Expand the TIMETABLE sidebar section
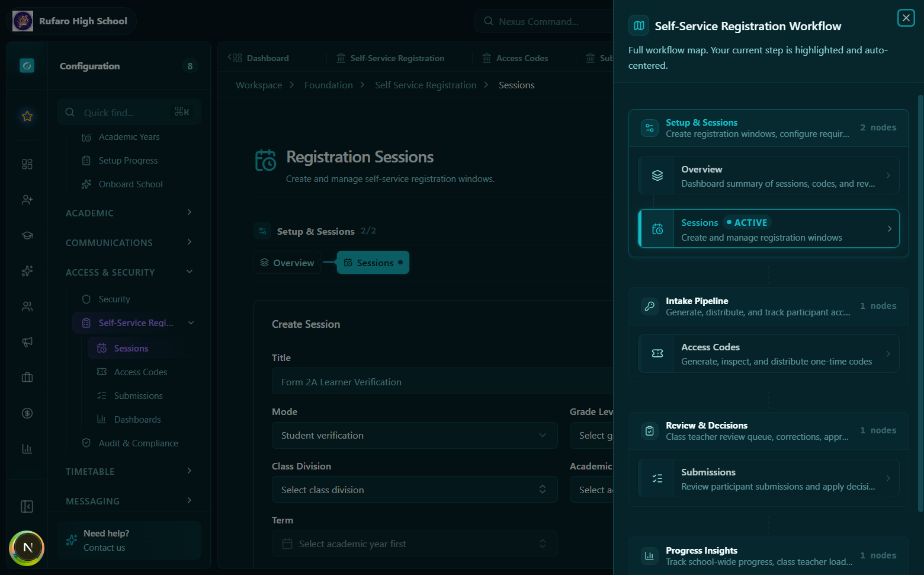 click(130, 471)
